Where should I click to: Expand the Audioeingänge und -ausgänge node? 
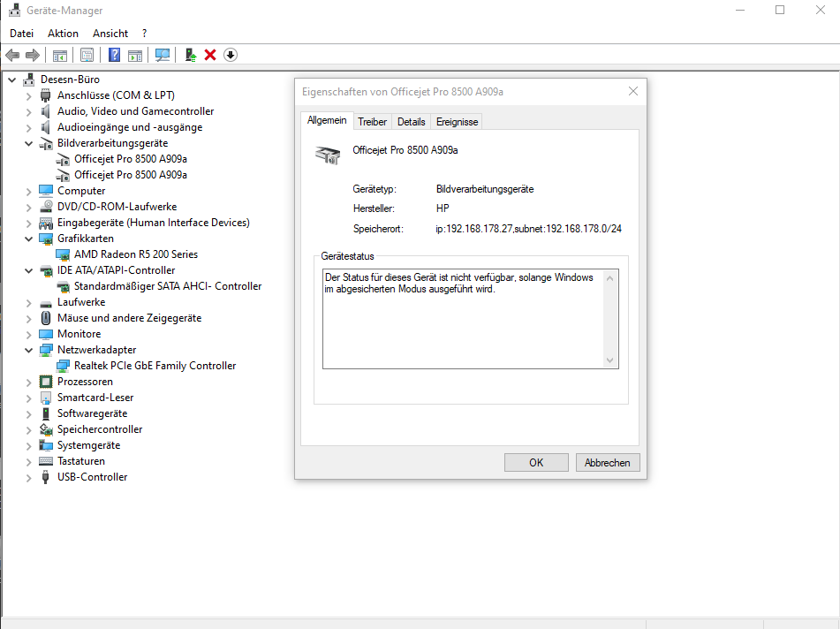29,127
